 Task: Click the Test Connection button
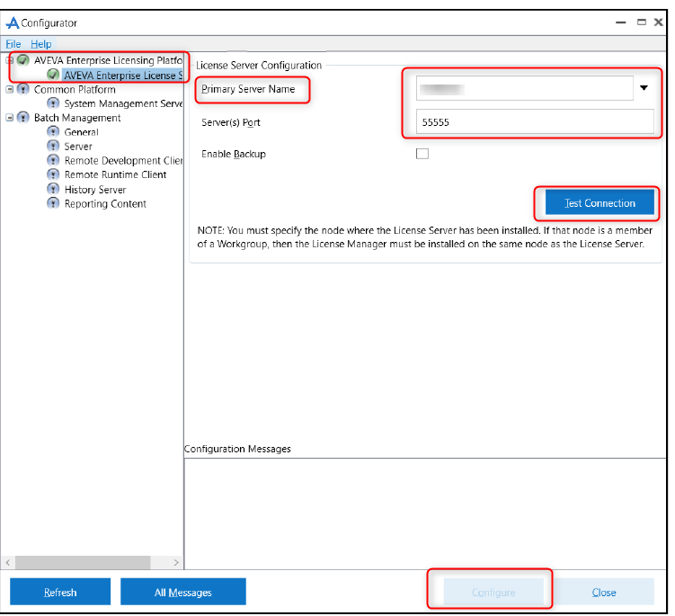600,203
